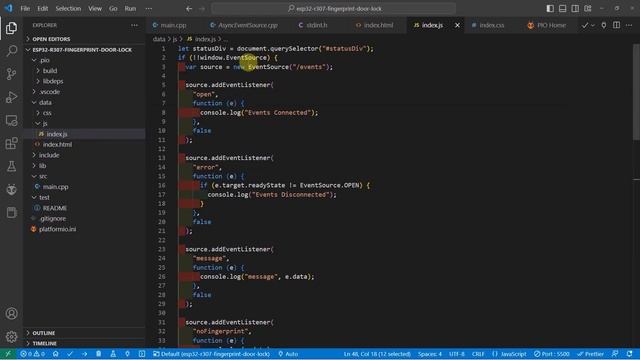Run PlatformIO Upload arrow in status bar

(84, 354)
